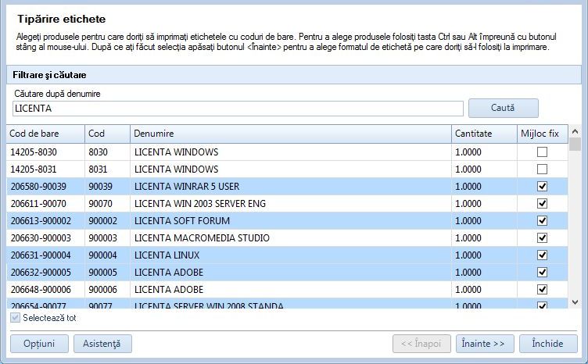The image size is (588, 364).
Task: Sort by Denumire column header
Action: [291, 134]
